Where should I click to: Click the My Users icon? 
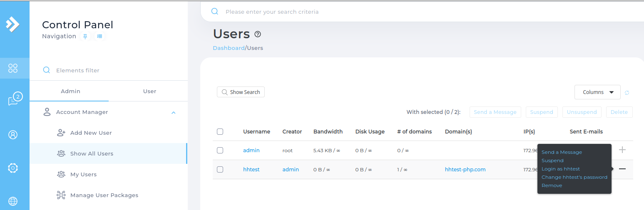tap(61, 174)
